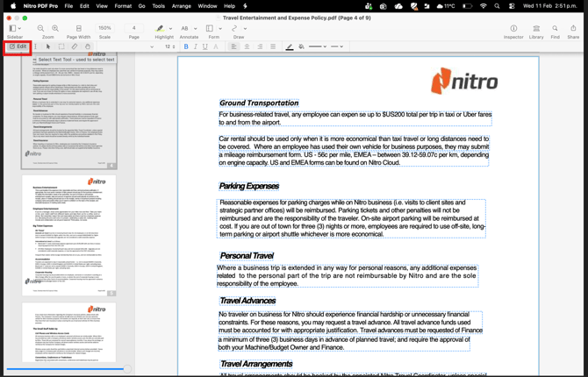Click the Share icon
This screenshot has height=377, width=588.
point(573,28)
